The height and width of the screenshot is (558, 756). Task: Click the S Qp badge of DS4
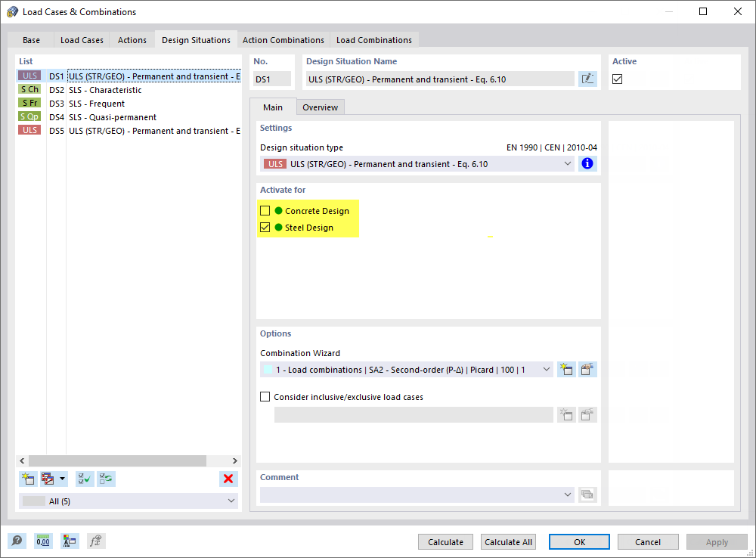pos(30,116)
